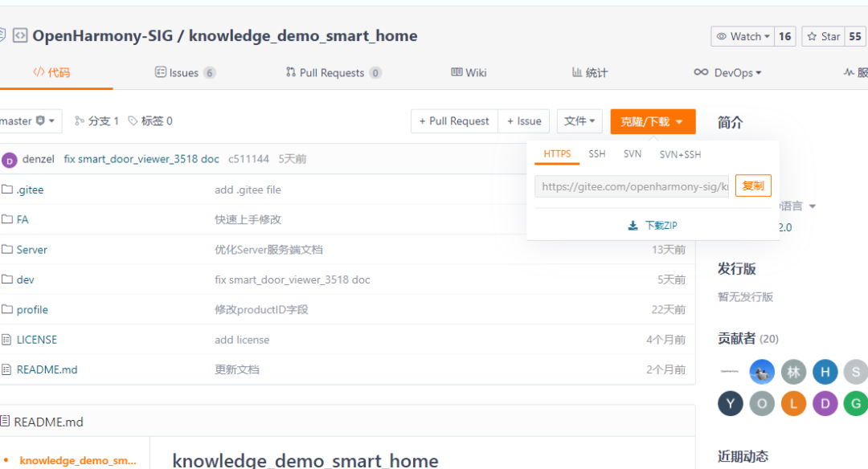Open contributor avatar with letter O
Image resolution: width=868 pixels, height=469 pixels.
(x=762, y=404)
